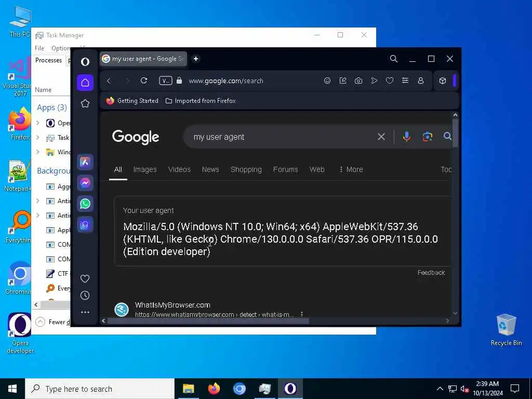
Task: Open File Explorer from the taskbar
Action: pos(188,389)
